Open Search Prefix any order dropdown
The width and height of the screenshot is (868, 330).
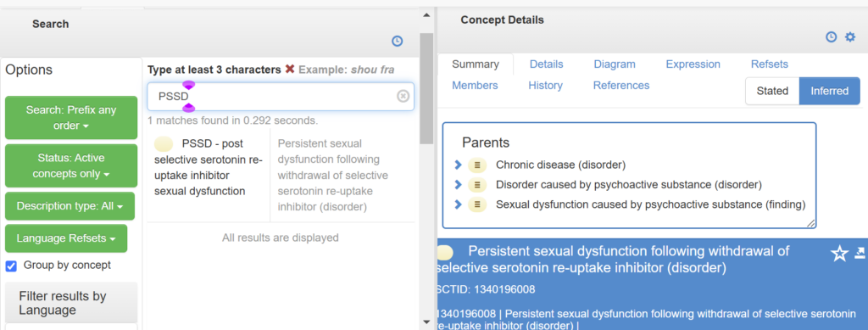[71, 117]
